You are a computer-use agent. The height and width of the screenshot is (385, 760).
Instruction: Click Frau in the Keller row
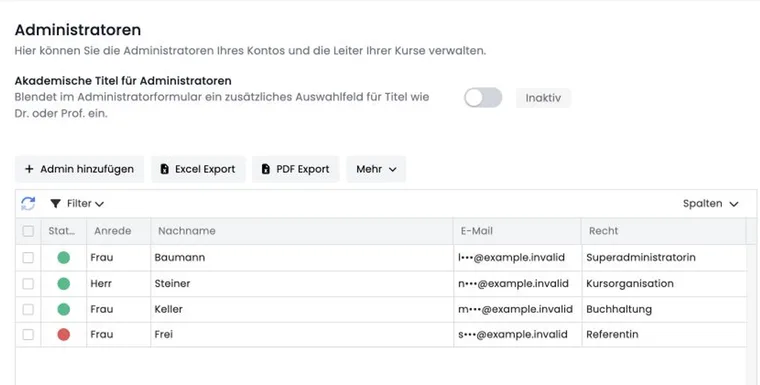(x=102, y=309)
